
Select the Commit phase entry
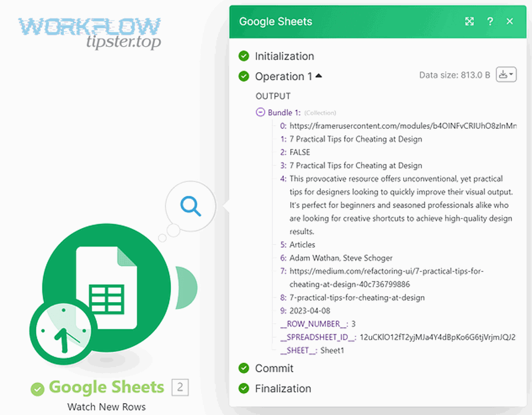(275, 368)
